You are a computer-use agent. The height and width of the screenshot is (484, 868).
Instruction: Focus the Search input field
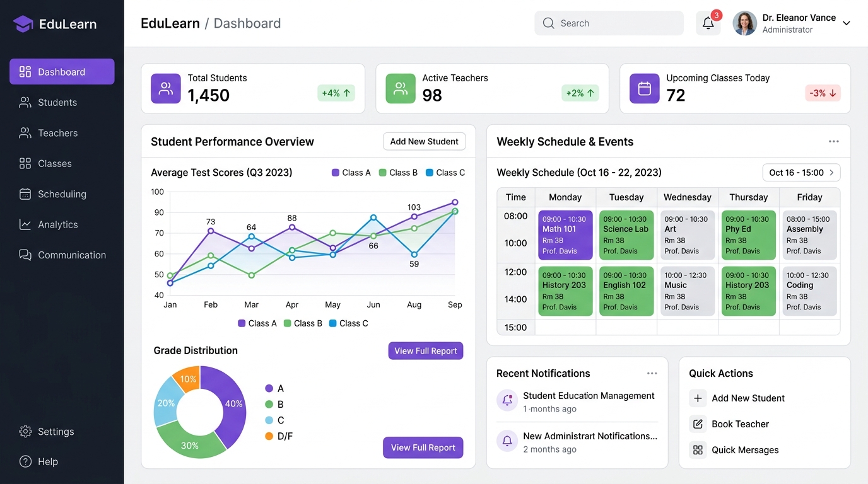tap(609, 23)
